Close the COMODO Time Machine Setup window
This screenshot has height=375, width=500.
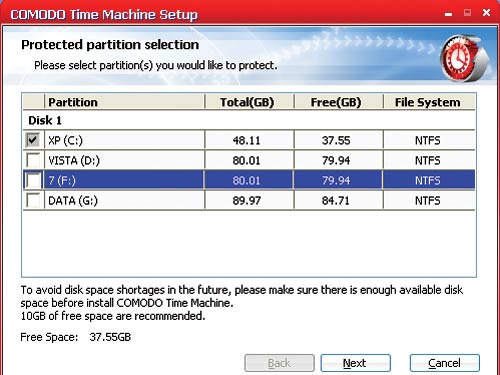click(486, 13)
